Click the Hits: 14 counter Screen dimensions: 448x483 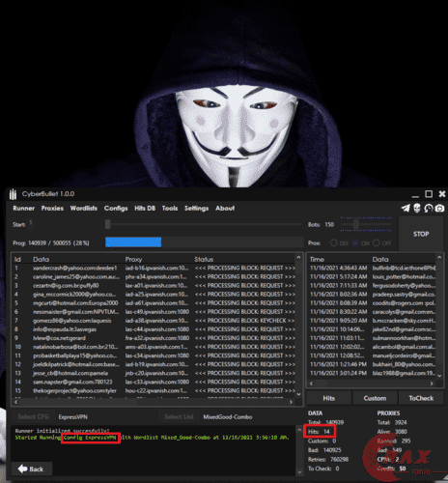(x=319, y=432)
